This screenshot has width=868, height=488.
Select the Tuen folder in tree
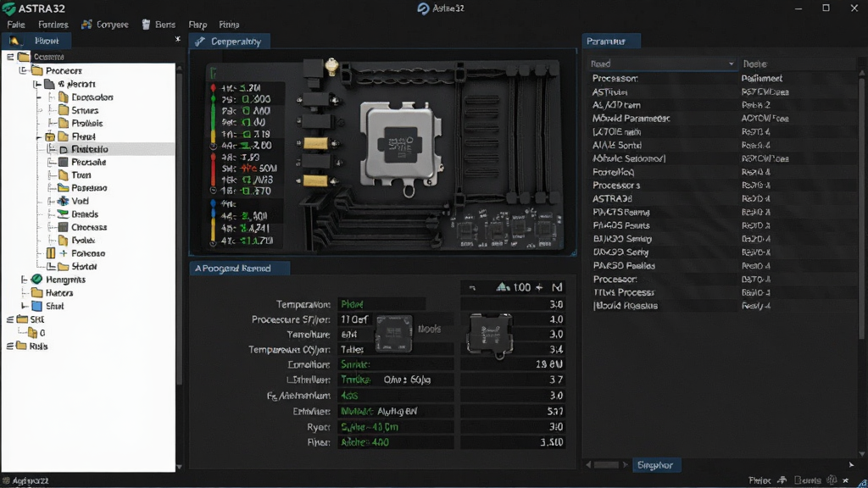tap(81, 175)
